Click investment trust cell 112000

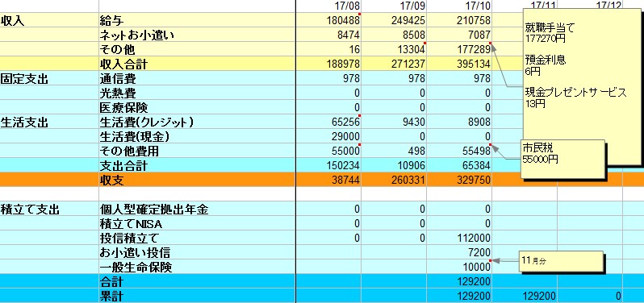[459, 238]
